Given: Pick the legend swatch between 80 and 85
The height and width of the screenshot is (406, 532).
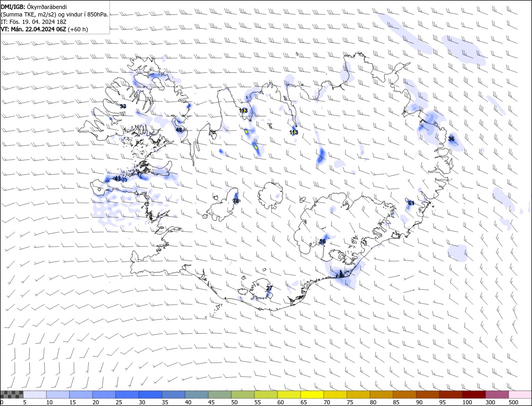Looking at the screenshot, I should point(381,394).
